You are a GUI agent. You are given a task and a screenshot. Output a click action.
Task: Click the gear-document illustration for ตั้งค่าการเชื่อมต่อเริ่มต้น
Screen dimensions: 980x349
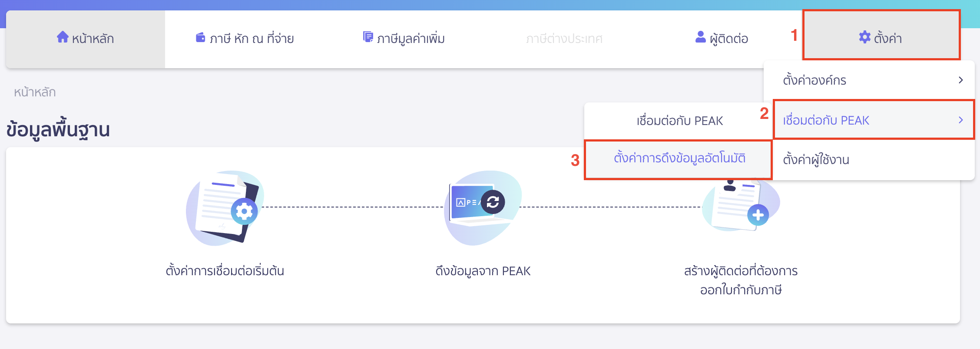[224, 208]
